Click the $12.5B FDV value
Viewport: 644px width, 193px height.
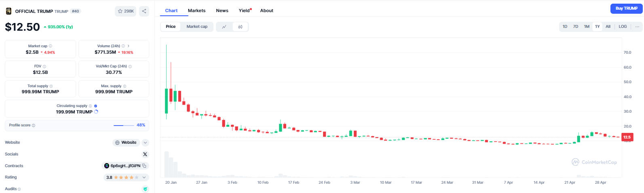40,72
